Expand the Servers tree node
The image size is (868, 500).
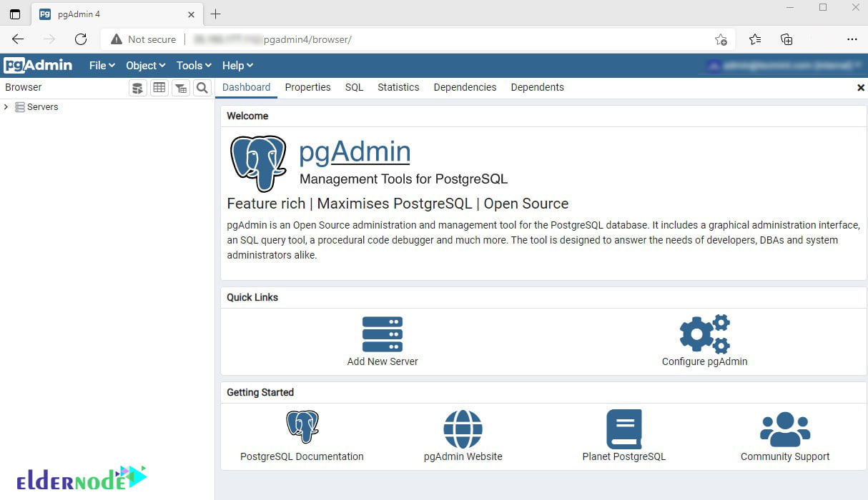pyautogui.click(x=6, y=107)
